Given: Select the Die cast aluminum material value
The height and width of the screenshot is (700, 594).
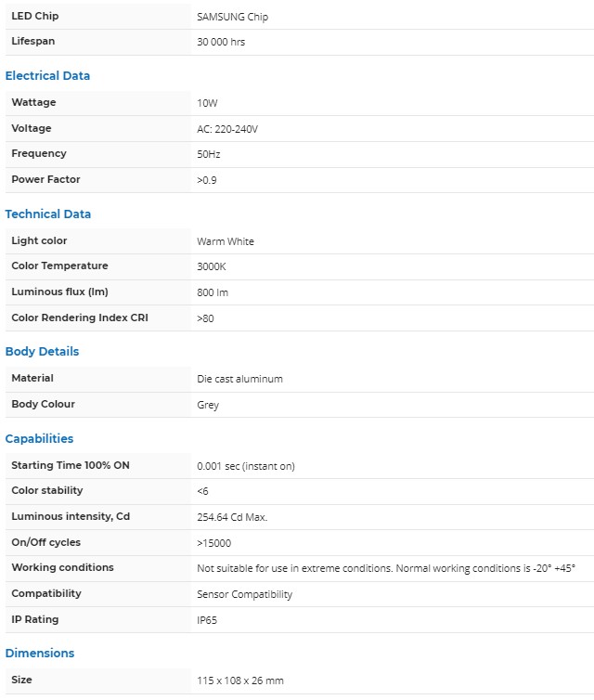Looking at the screenshot, I should coord(239,379).
